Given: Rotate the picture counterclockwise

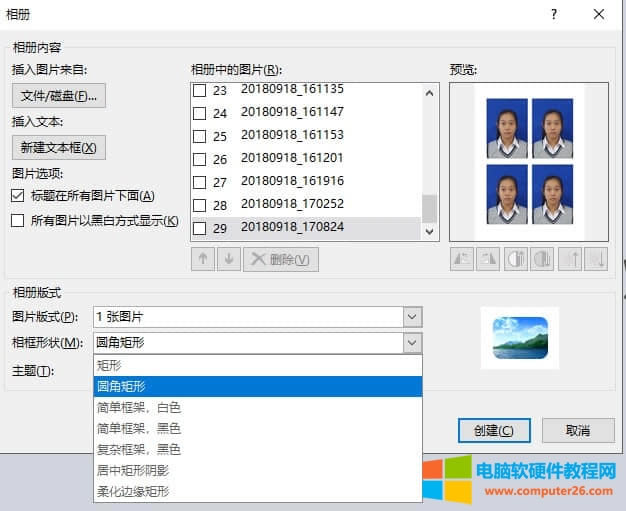Looking at the screenshot, I should [x=463, y=259].
